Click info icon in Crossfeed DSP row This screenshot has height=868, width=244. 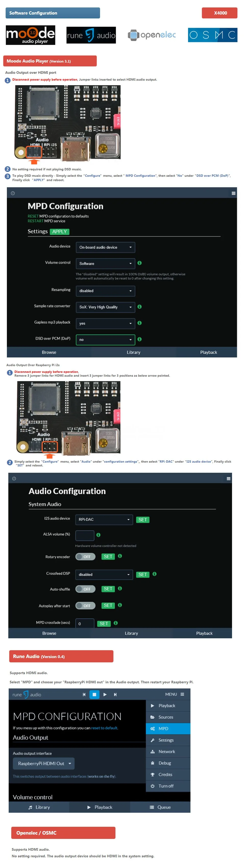pos(154,574)
